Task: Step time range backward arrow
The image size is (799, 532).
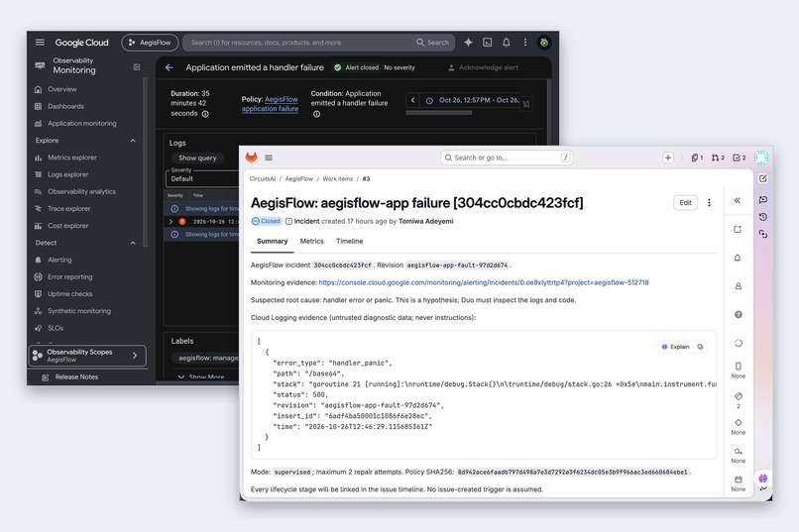Action: click(x=412, y=100)
